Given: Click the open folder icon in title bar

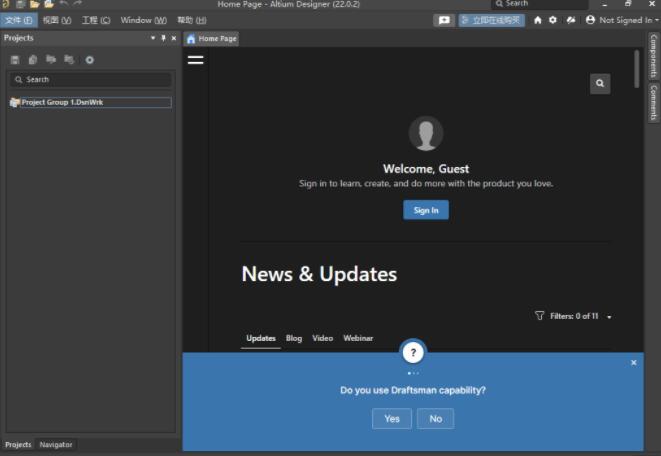Looking at the screenshot, I should (35, 4).
